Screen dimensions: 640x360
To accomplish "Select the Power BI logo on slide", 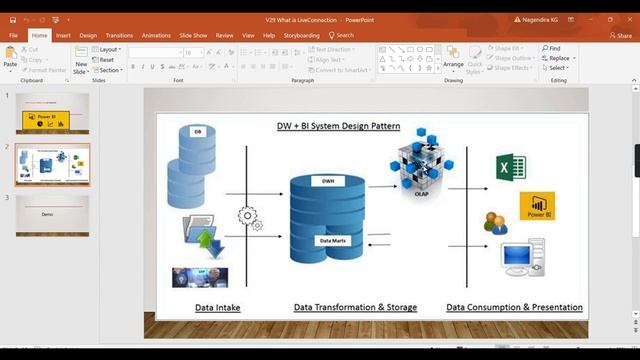I will 537,206.
